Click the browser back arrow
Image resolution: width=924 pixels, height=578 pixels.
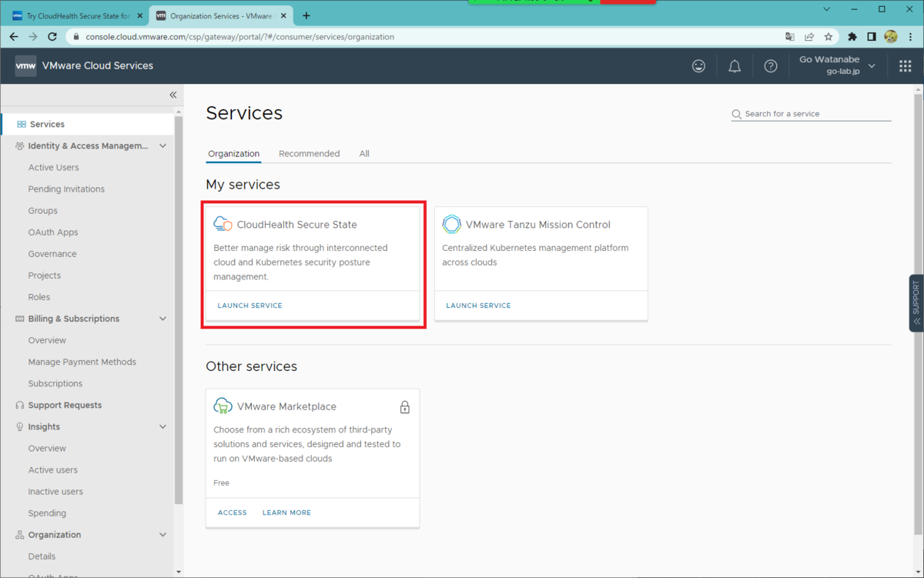pos(14,37)
